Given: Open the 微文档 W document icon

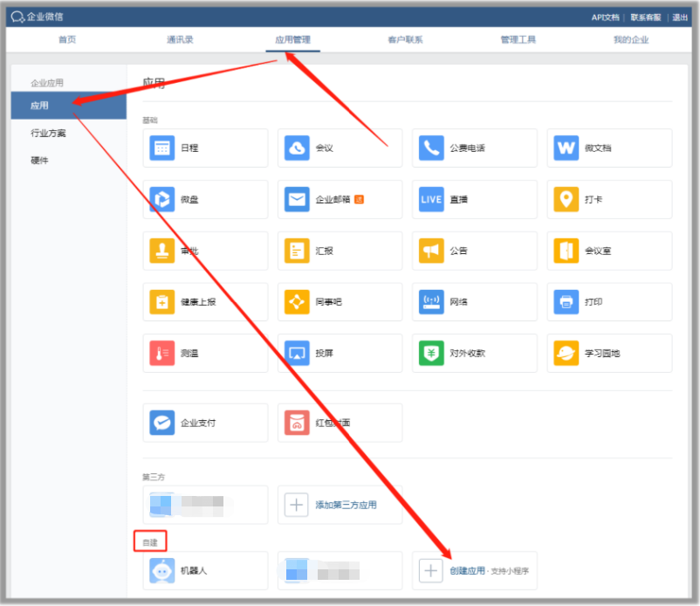Looking at the screenshot, I should [566, 148].
